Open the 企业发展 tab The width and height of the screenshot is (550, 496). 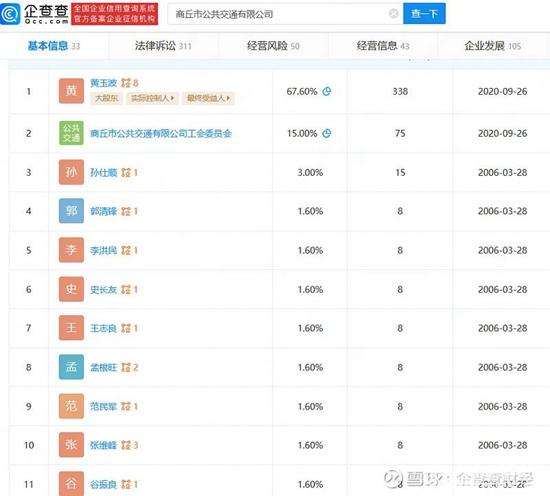pos(493,46)
